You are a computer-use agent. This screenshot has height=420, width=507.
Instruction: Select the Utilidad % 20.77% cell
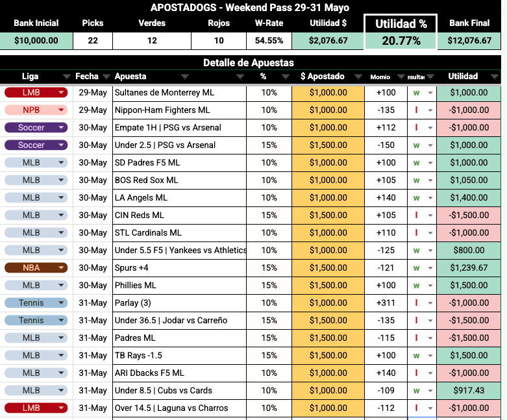[x=401, y=41]
